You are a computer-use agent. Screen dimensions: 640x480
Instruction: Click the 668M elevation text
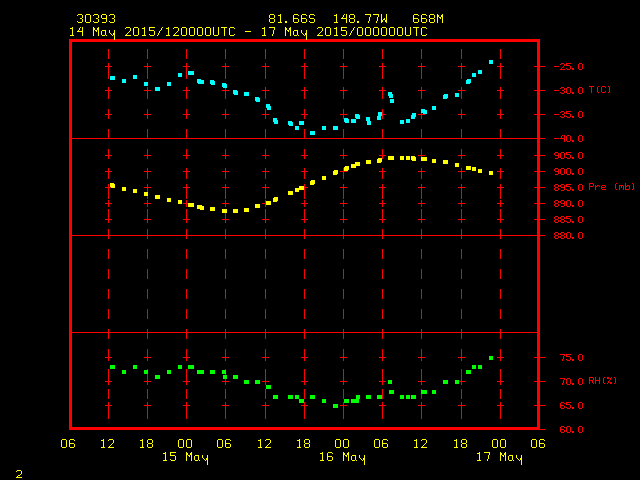(427, 19)
